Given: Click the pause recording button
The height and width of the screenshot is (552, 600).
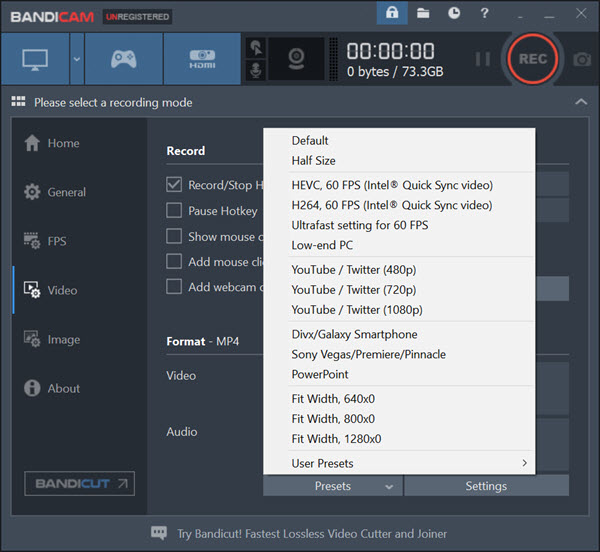Looking at the screenshot, I should (483, 59).
